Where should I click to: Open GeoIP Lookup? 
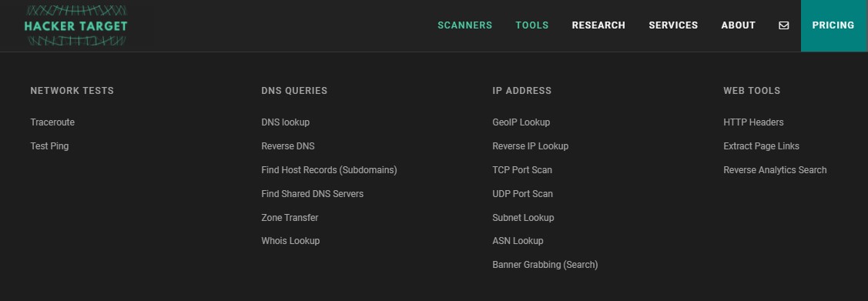521,122
